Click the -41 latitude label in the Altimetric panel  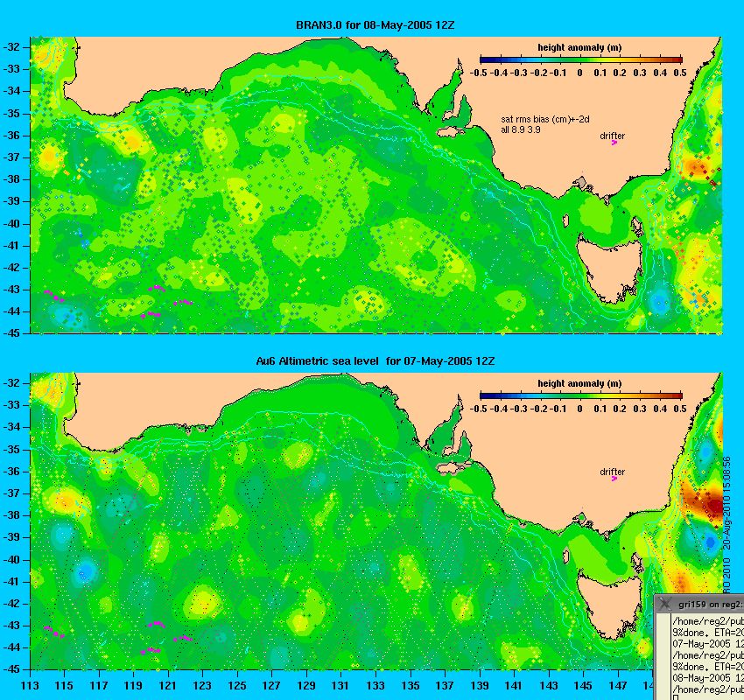click(11, 581)
